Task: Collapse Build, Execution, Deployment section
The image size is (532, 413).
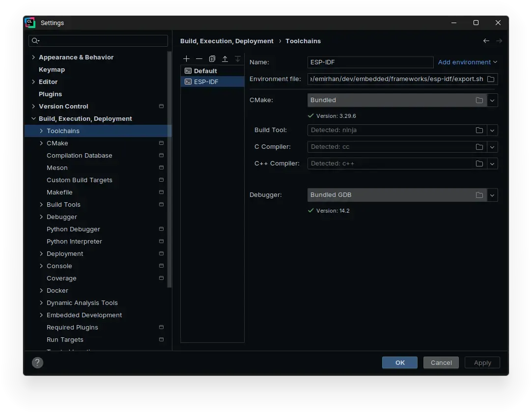Action: click(x=33, y=119)
